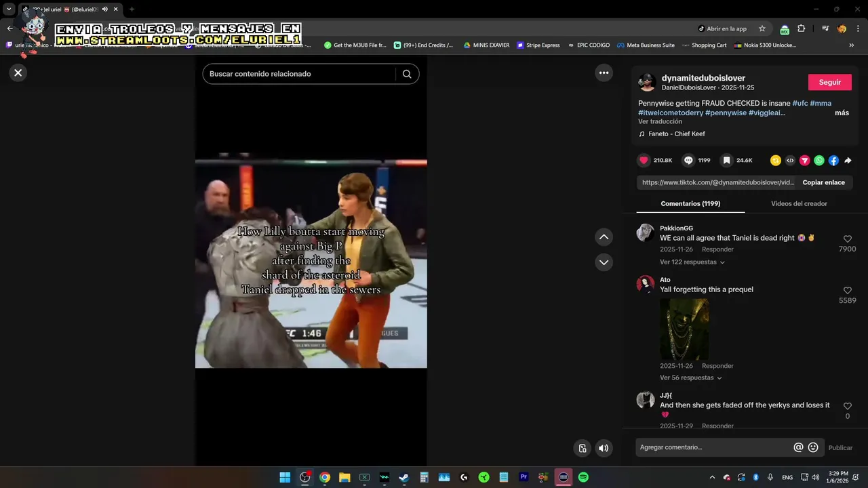Focus the 'Agregar comentario...' field
Screen dimensions: 868x488
(715, 447)
